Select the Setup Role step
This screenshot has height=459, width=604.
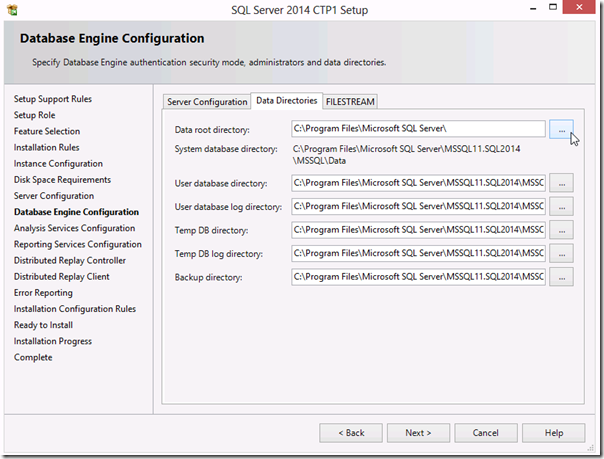click(x=35, y=115)
